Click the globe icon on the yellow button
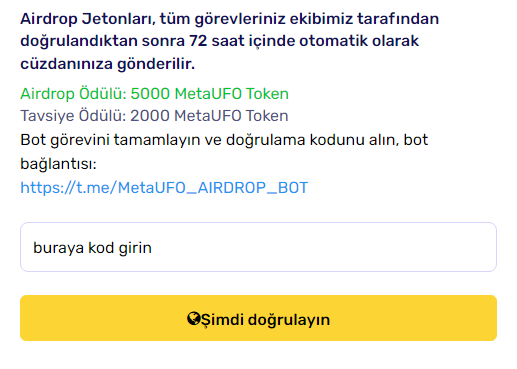The width and height of the screenshot is (517, 369). [194, 319]
